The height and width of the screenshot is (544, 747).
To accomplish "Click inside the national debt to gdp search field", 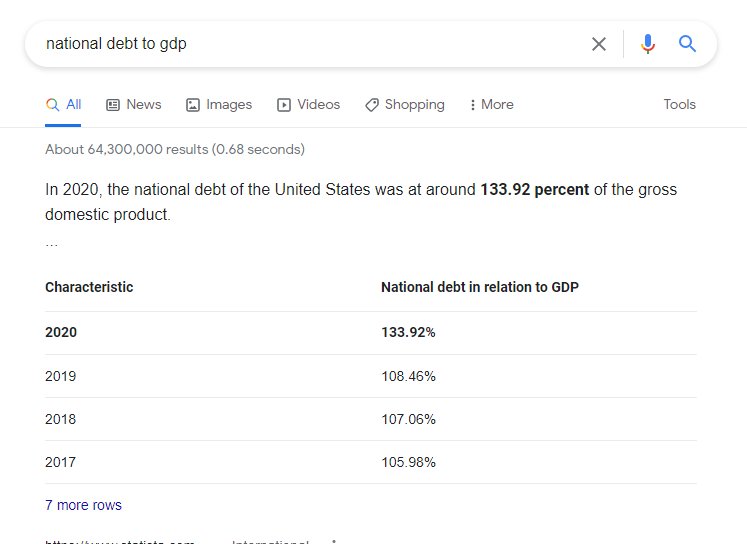I will [305, 44].
